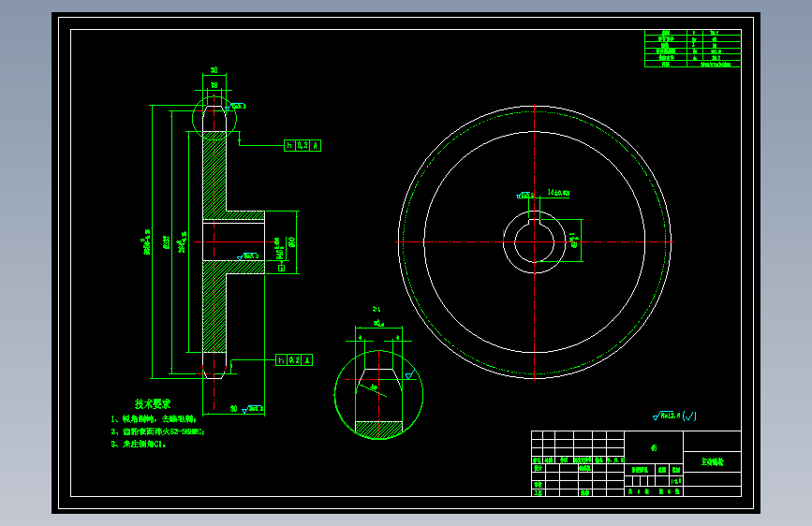Select the '30' width dimension above section view
Screen dimensions: 812x526
[x=214, y=70]
